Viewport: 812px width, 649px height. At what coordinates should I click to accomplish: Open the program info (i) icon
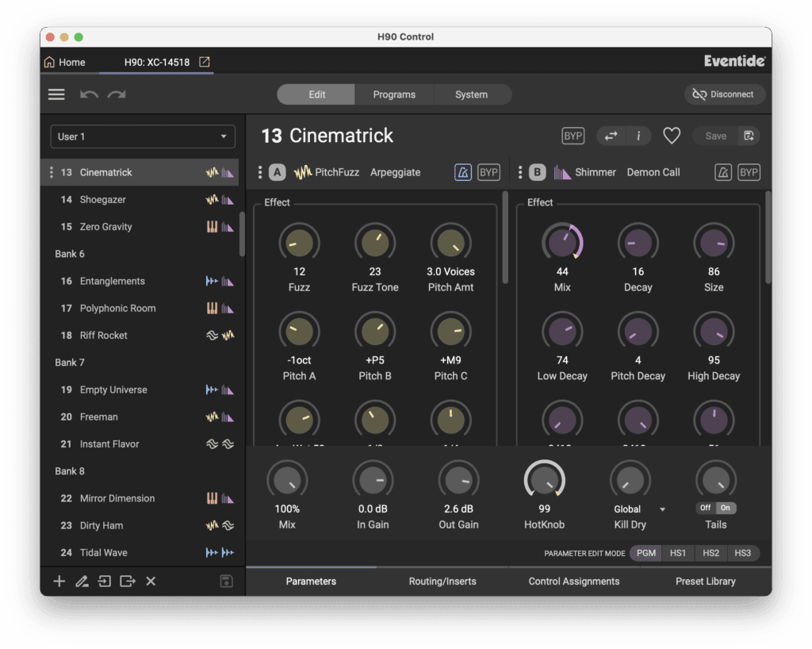638,136
